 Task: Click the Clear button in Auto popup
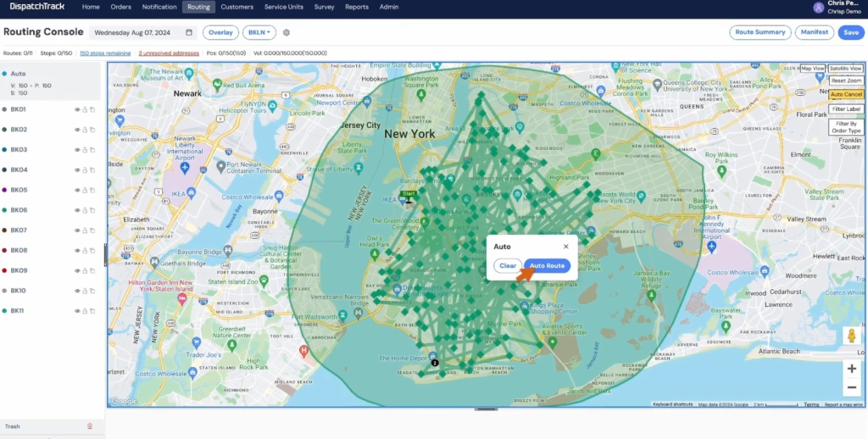point(508,266)
